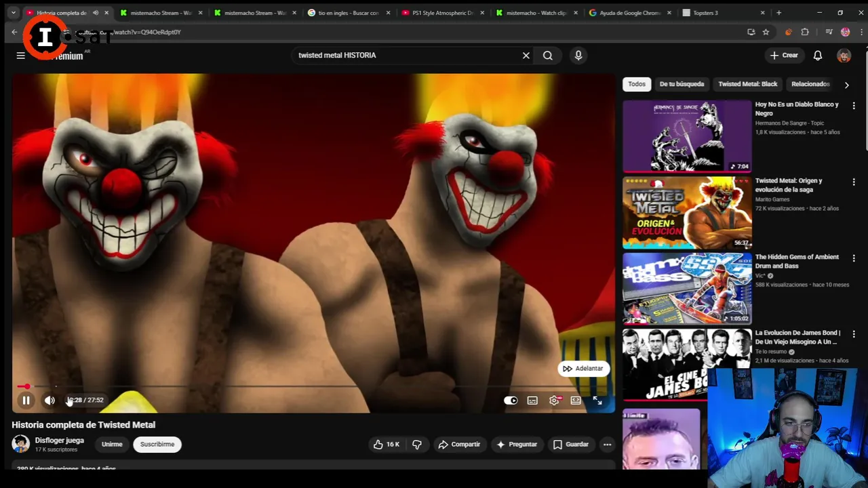Screen dimensions: 868x488
Task: Switch to theater mode view
Action: point(576,401)
